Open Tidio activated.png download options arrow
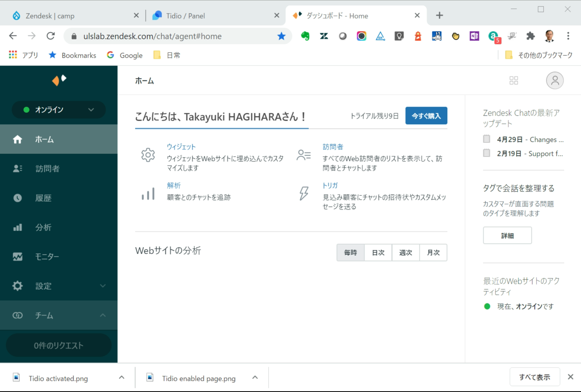The image size is (581, 392). pos(122,377)
